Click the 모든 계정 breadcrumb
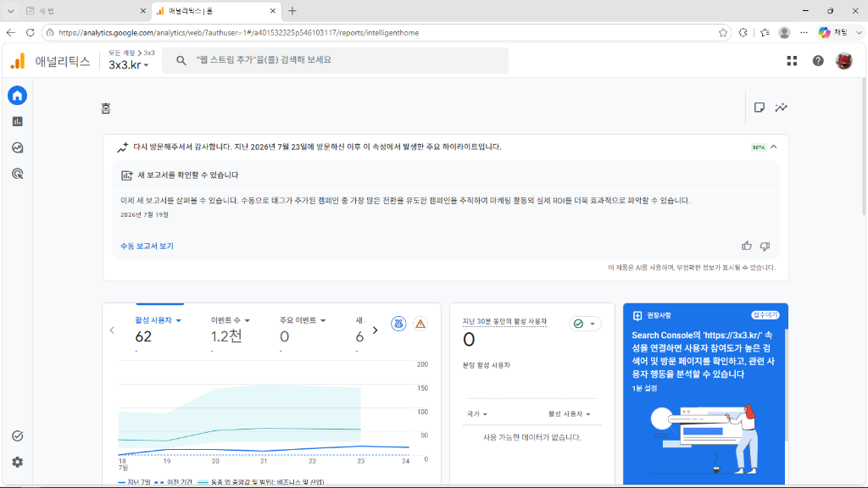 pyautogui.click(x=121, y=53)
